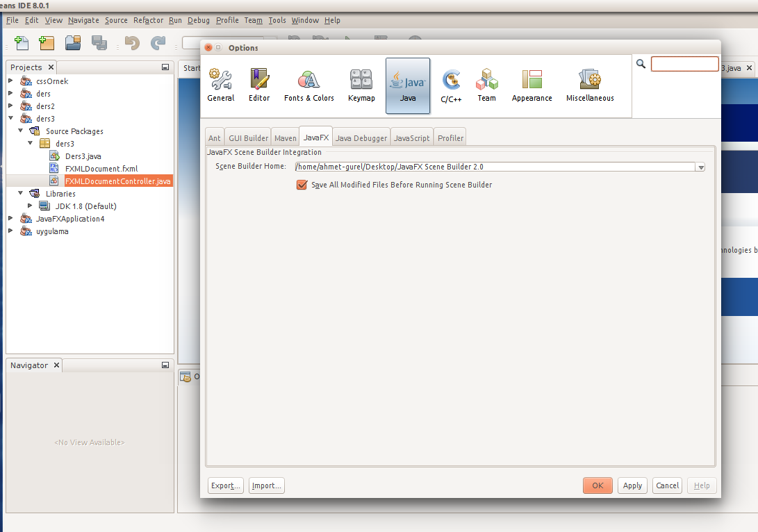Select the ders3 package in Source Packages
The width and height of the screenshot is (758, 532).
click(65, 144)
